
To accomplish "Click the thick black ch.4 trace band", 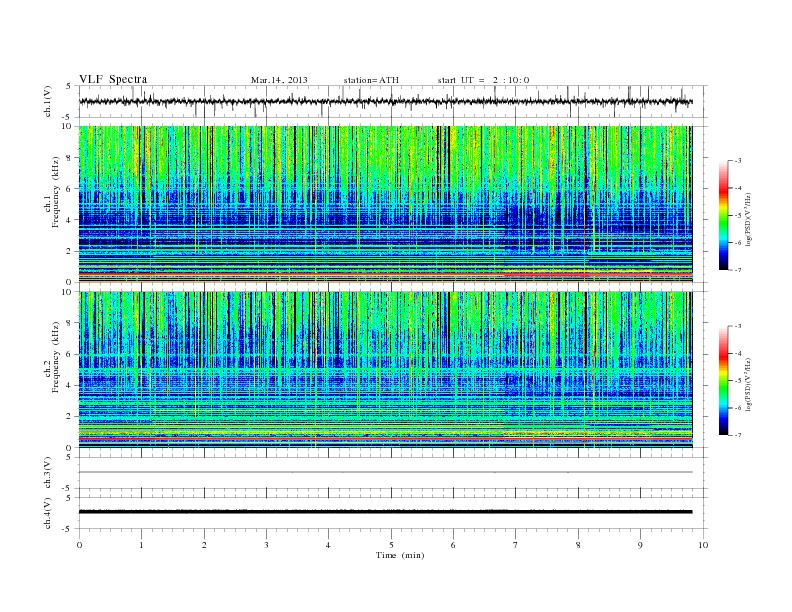I will [385, 512].
